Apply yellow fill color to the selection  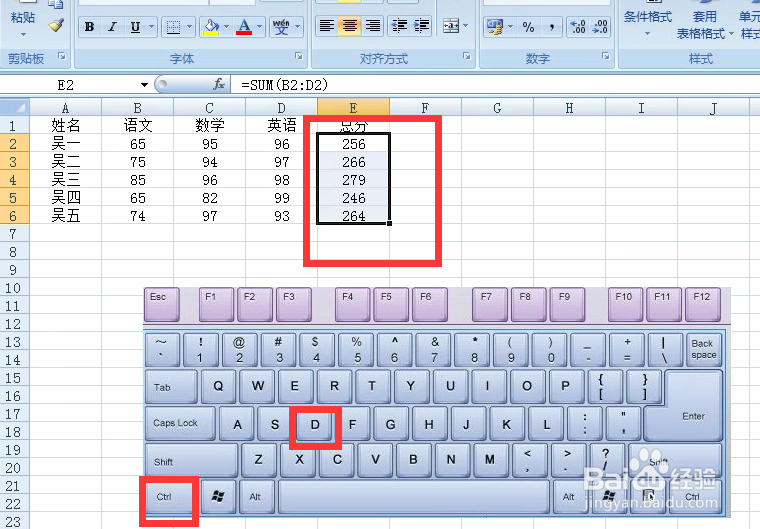click(x=211, y=27)
